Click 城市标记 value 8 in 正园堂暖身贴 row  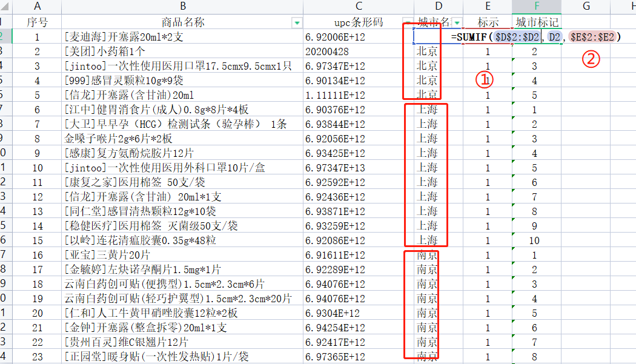[x=534, y=357]
